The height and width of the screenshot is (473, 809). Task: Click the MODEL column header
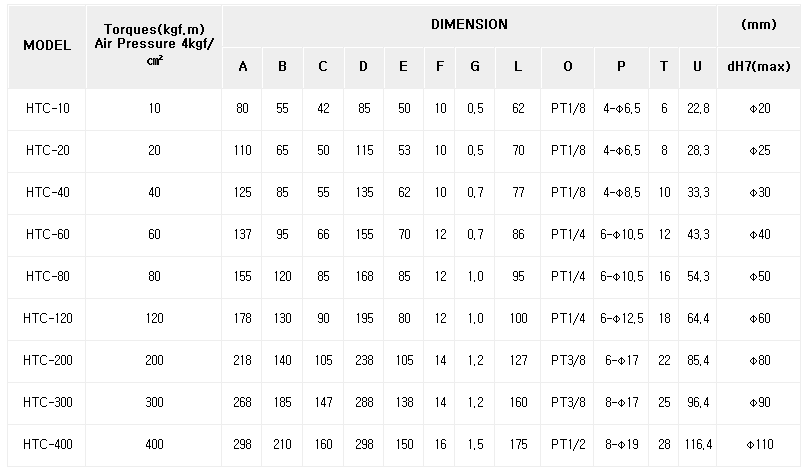pos(47,45)
